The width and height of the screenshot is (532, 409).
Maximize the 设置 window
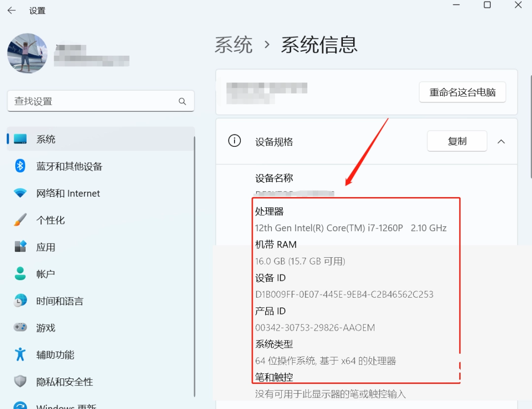click(x=487, y=5)
